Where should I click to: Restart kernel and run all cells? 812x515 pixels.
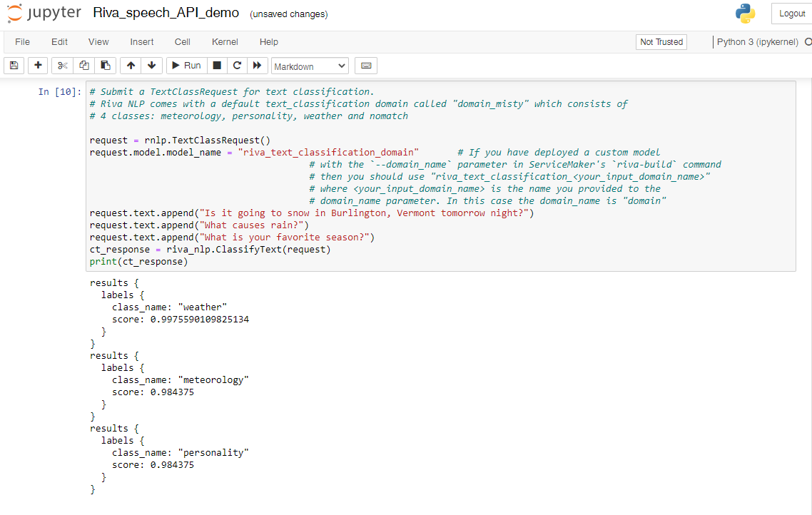click(258, 66)
